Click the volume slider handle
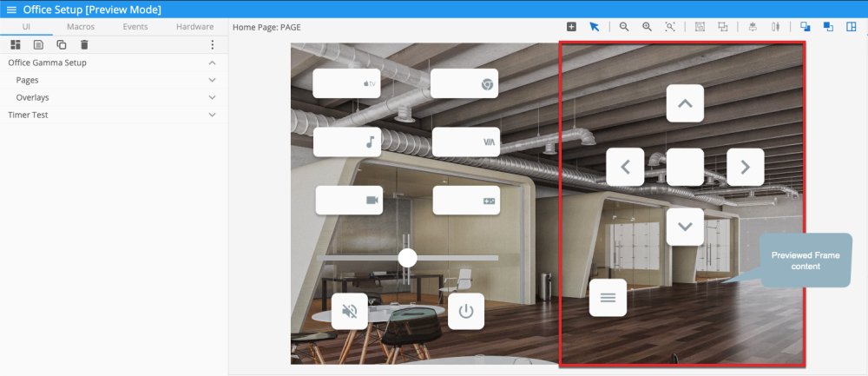 [x=407, y=258]
